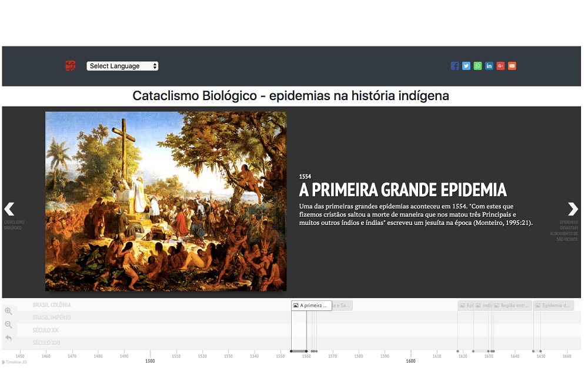Zoom in on the timeline
The width and height of the screenshot is (588, 368).
point(9,311)
